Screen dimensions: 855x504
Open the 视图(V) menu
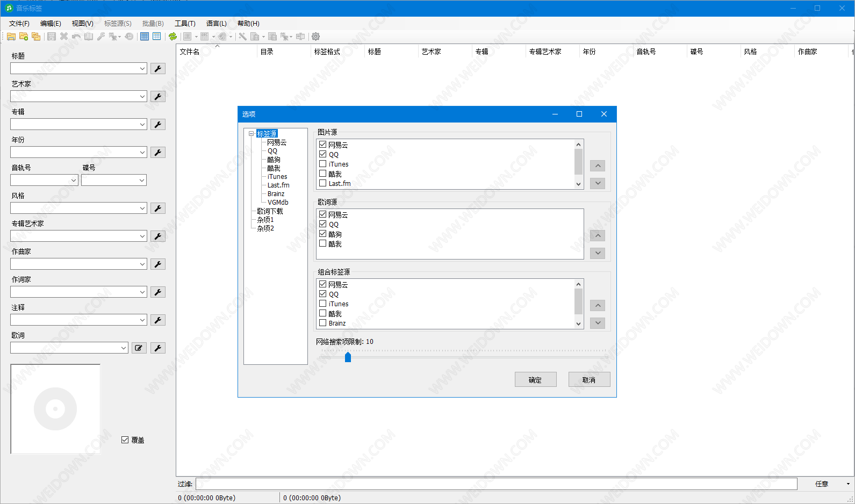[83, 24]
